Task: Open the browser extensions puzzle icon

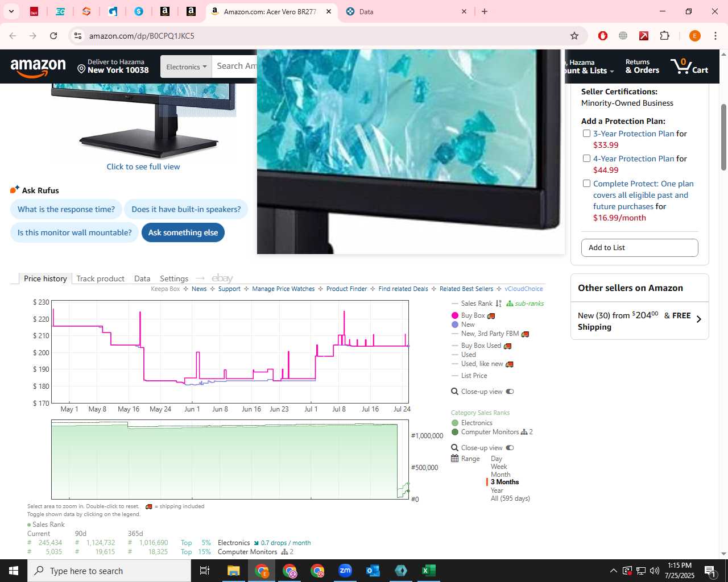Action: point(664,36)
